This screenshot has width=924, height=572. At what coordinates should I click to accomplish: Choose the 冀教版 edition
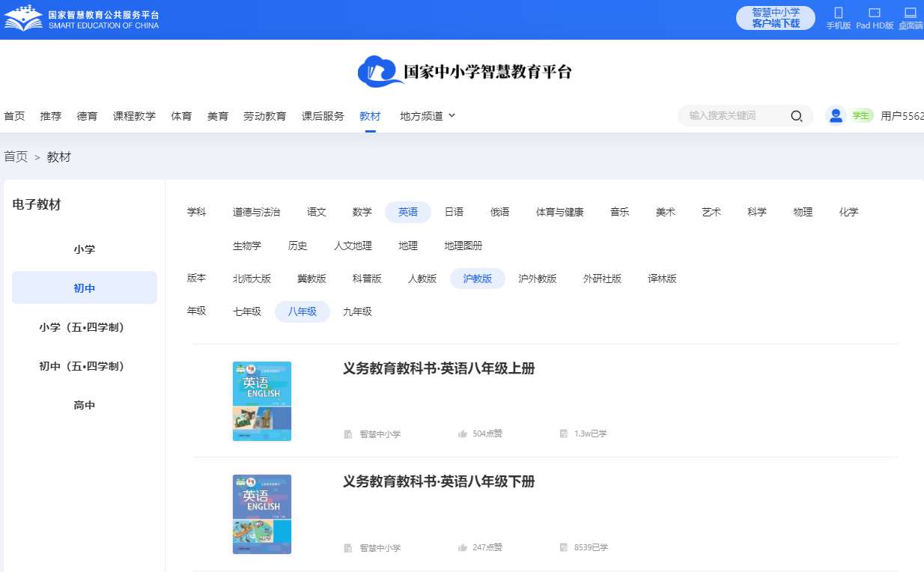pos(311,279)
